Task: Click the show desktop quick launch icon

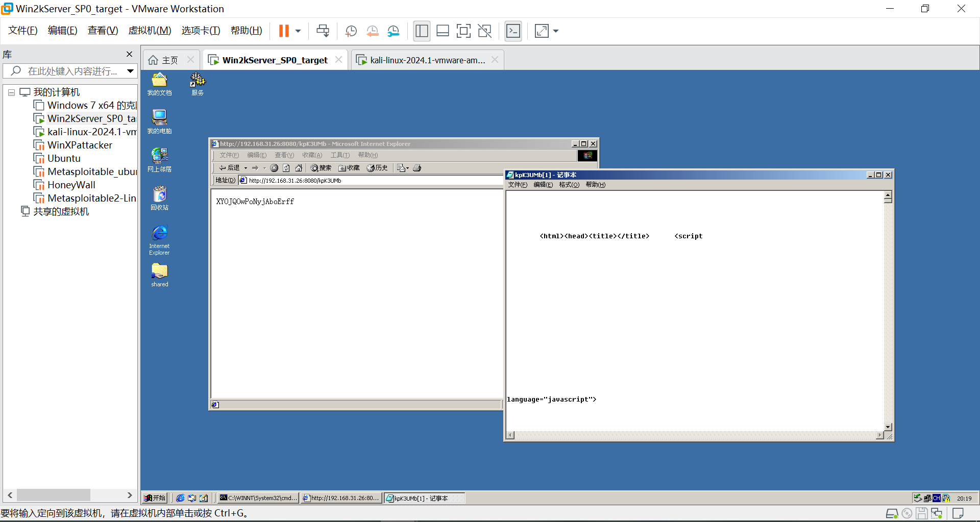Action: click(x=204, y=498)
